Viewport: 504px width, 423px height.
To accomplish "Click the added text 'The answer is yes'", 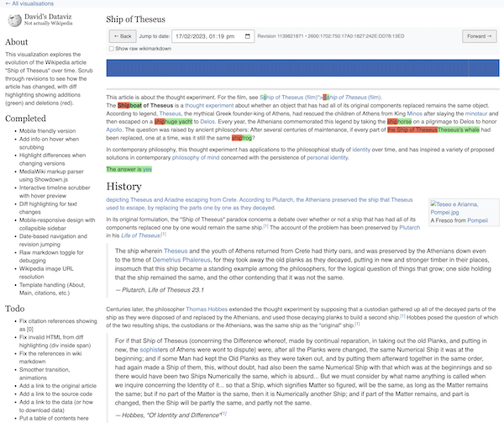I will click(129, 169).
